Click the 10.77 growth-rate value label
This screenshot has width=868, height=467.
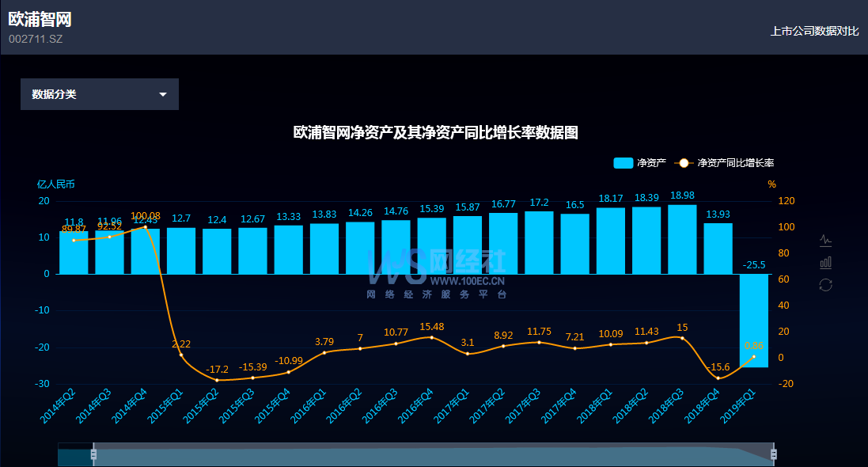(x=396, y=332)
